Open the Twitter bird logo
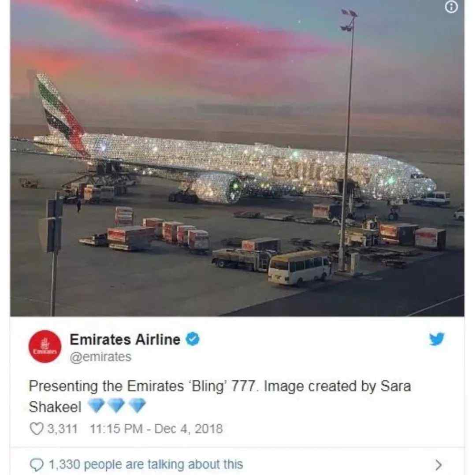Screen dimensions: 476x475 437,339
